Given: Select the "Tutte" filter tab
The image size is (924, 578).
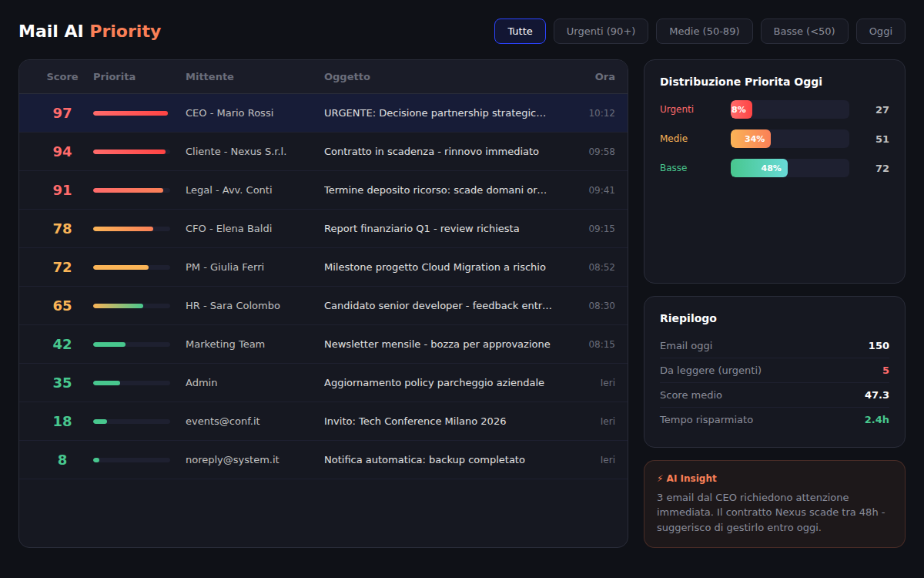Looking at the screenshot, I should [x=520, y=32].
